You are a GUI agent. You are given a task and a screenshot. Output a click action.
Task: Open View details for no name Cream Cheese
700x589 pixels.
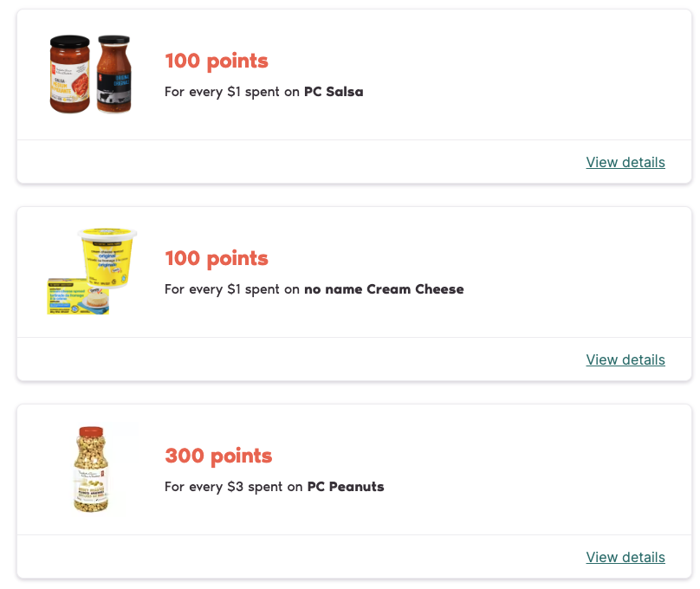pos(625,359)
